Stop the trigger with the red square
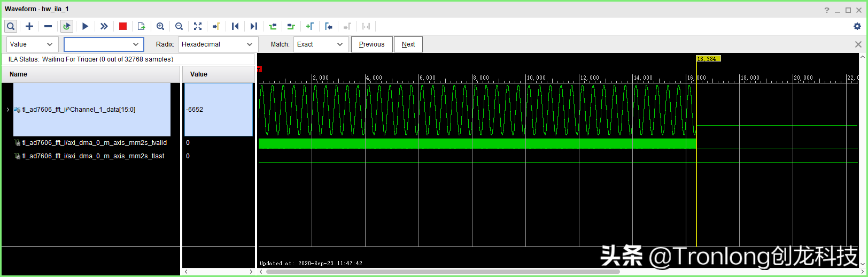The width and height of the screenshot is (868, 277). [x=123, y=26]
